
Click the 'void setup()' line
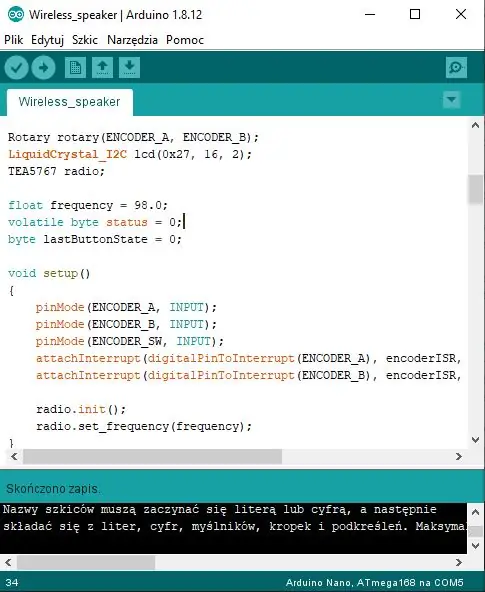(49, 273)
